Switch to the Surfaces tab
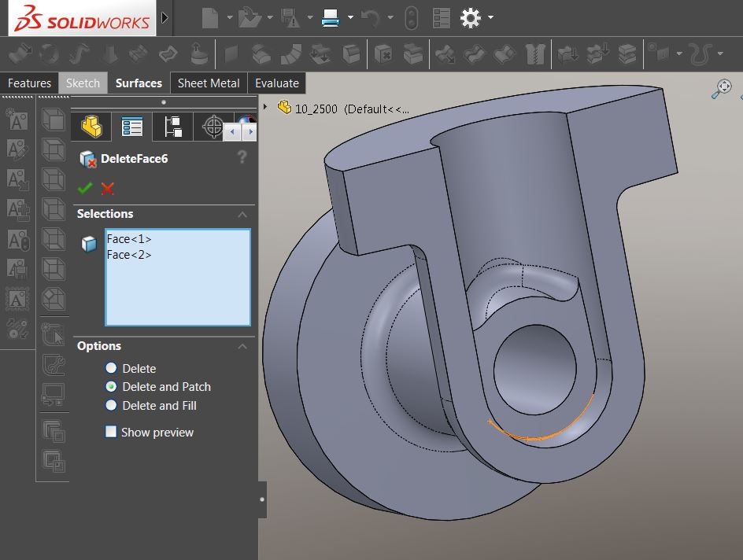This screenshot has width=743, height=560. point(139,83)
